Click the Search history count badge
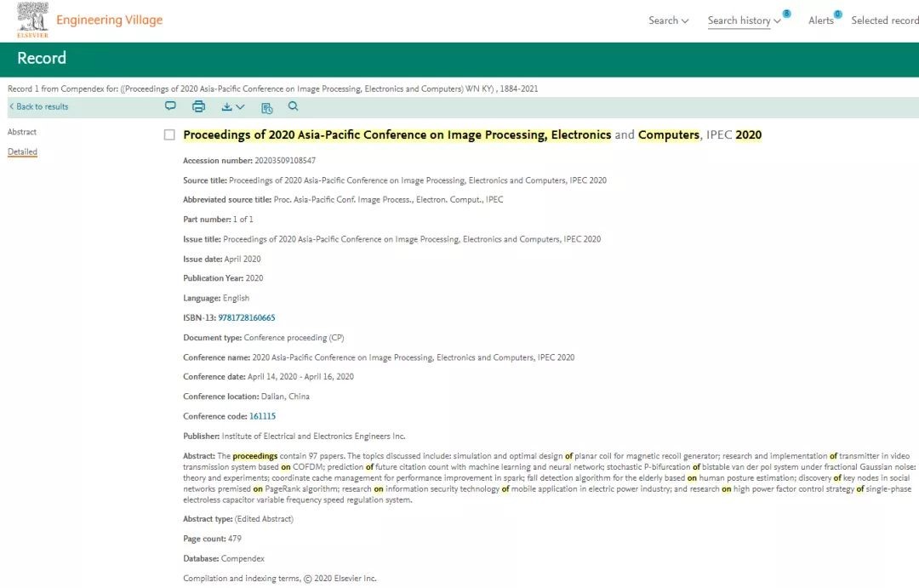919x588 pixels. 786,14
